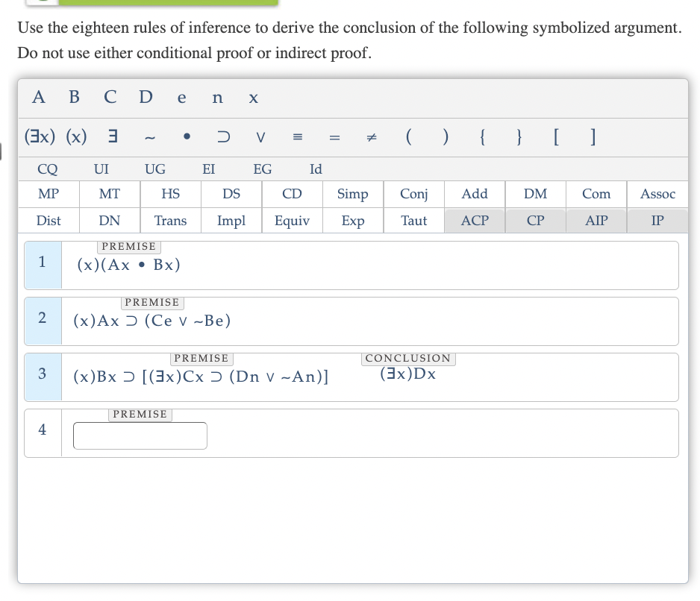The image size is (700, 601).
Task: Apply the DM DeMorgan rule
Action: pos(535,194)
